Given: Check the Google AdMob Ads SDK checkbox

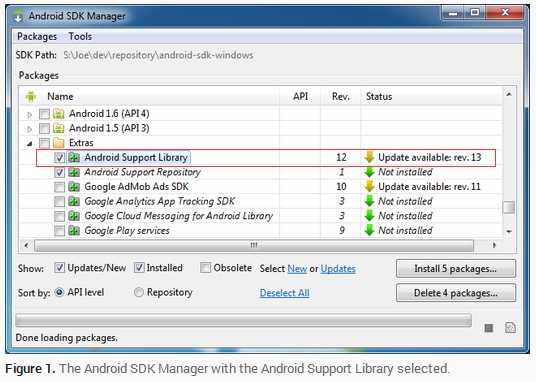Looking at the screenshot, I should click(x=59, y=187).
